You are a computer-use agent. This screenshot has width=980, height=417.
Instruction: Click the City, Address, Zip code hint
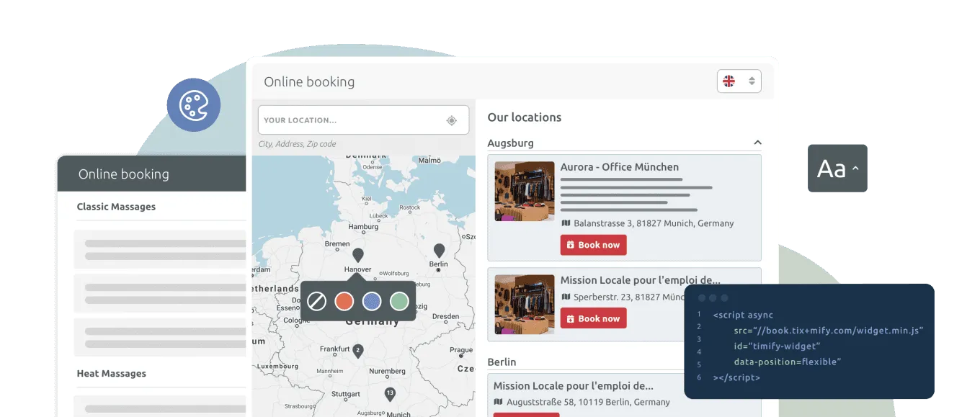tap(297, 144)
